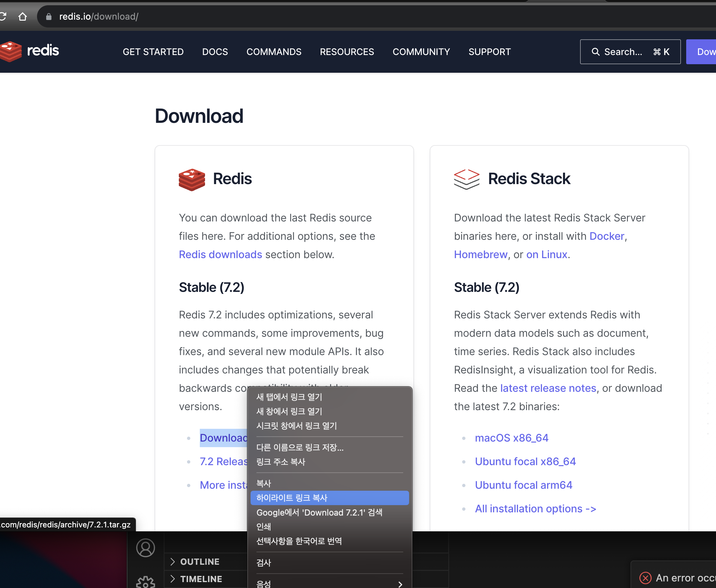This screenshot has height=588, width=716.
Task: Select 시크릿 창에서 링크 열기 menu item
Action: (x=330, y=426)
